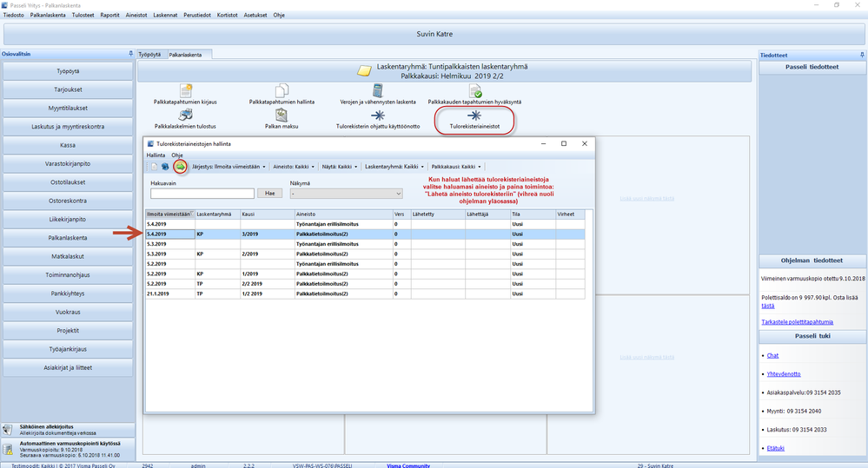Click the automatic backup warning icon
Viewport: 868px width, 468px height.
click(8, 449)
